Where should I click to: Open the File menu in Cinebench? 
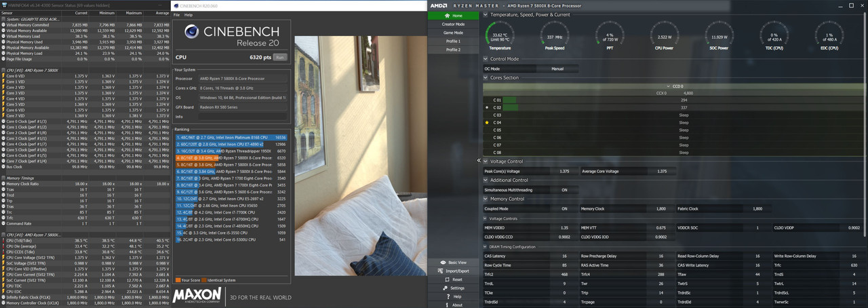click(x=177, y=14)
